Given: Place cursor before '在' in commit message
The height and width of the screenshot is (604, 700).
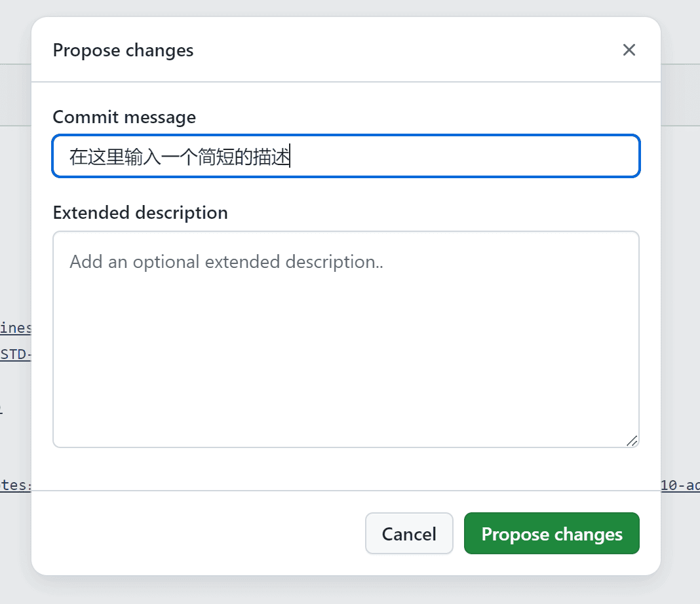Looking at the screenshot, I should click(70, 157).
